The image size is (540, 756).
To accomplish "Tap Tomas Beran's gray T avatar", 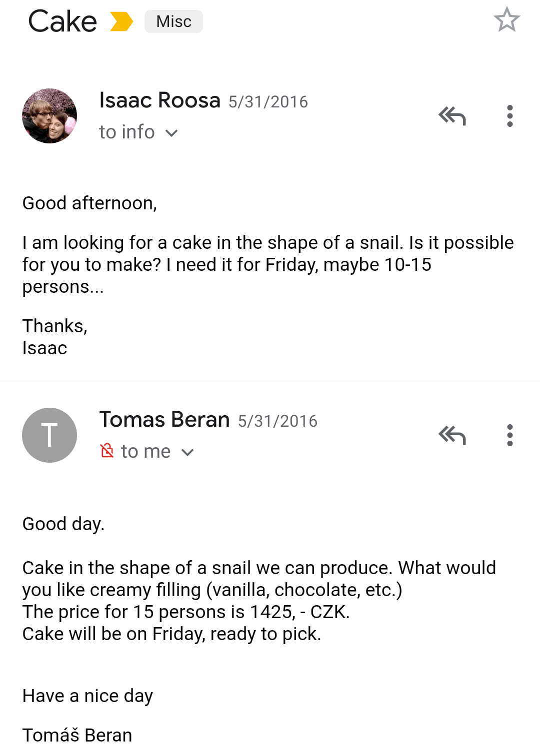I will (49, 435).
